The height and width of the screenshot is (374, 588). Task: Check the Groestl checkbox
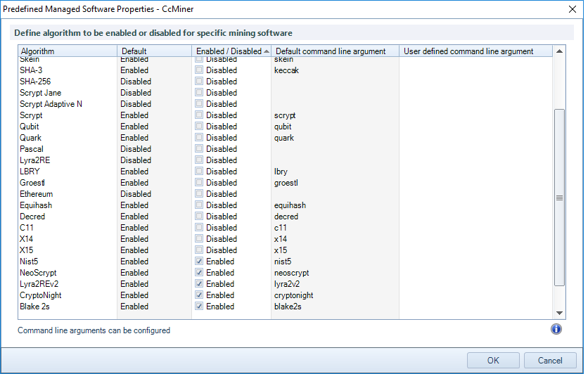click(x=199, y=182)
